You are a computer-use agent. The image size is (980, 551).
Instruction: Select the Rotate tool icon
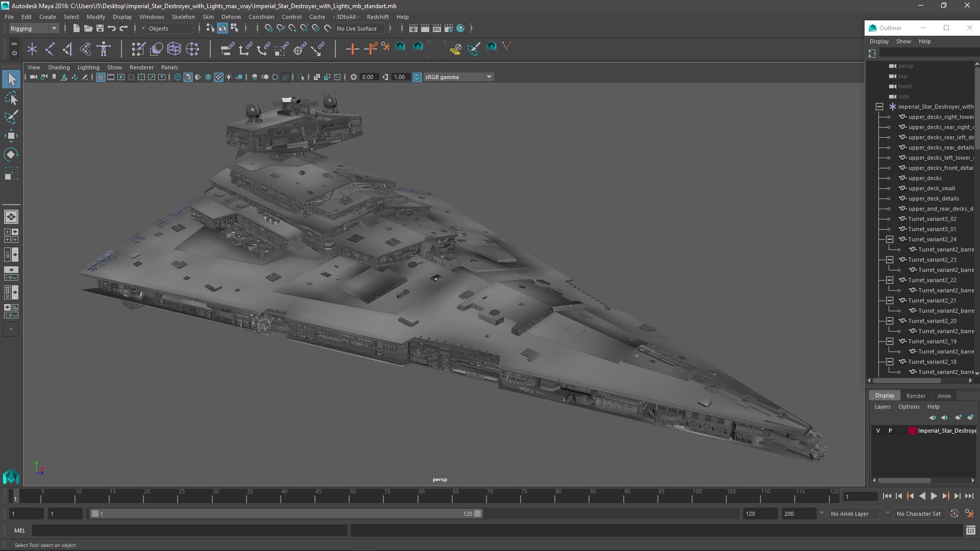10,154
